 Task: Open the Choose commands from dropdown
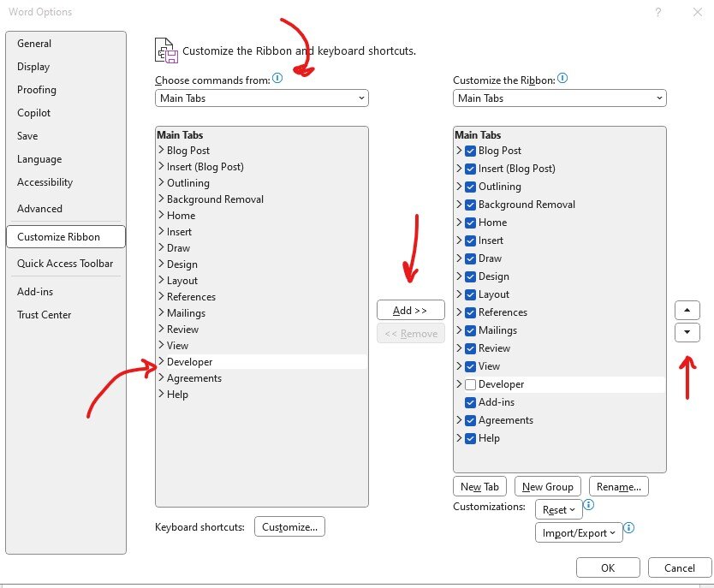click(262, 98)
